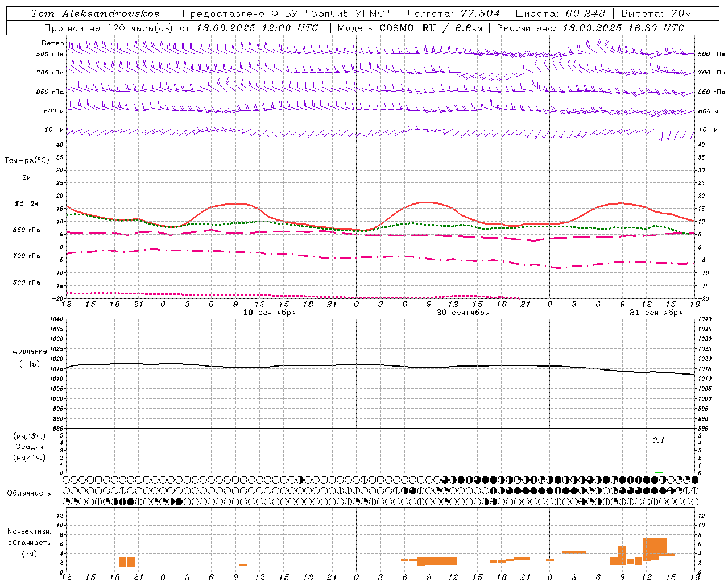The height and width of the screenshot is (582, 728).
Task: Click the 'Давление' pressure panel label
Action: point(30,351)
